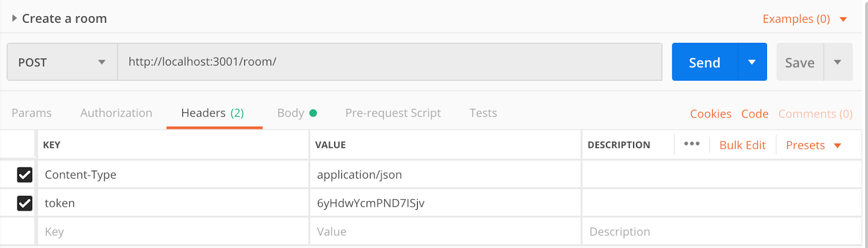The height and width of the screenshot is (248, 868).
Task: Open the three-dots column options
Action: (x=692, y=144)
